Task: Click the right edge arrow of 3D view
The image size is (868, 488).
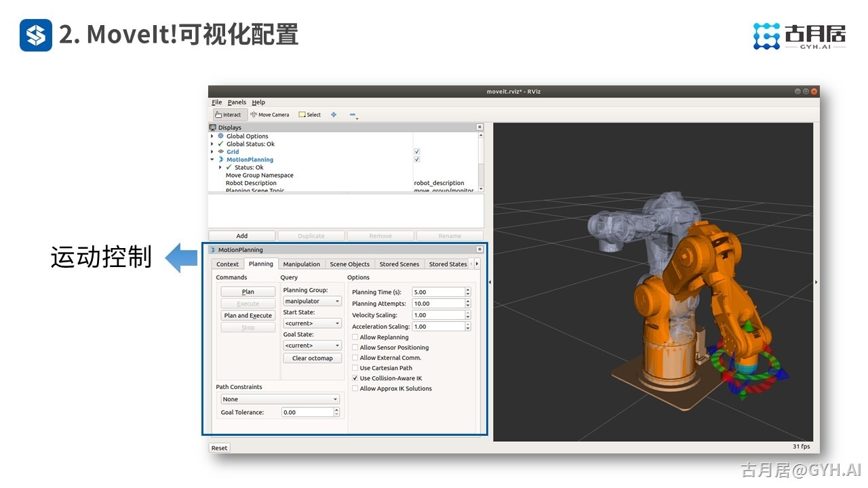Action: [x=816, y=281]
